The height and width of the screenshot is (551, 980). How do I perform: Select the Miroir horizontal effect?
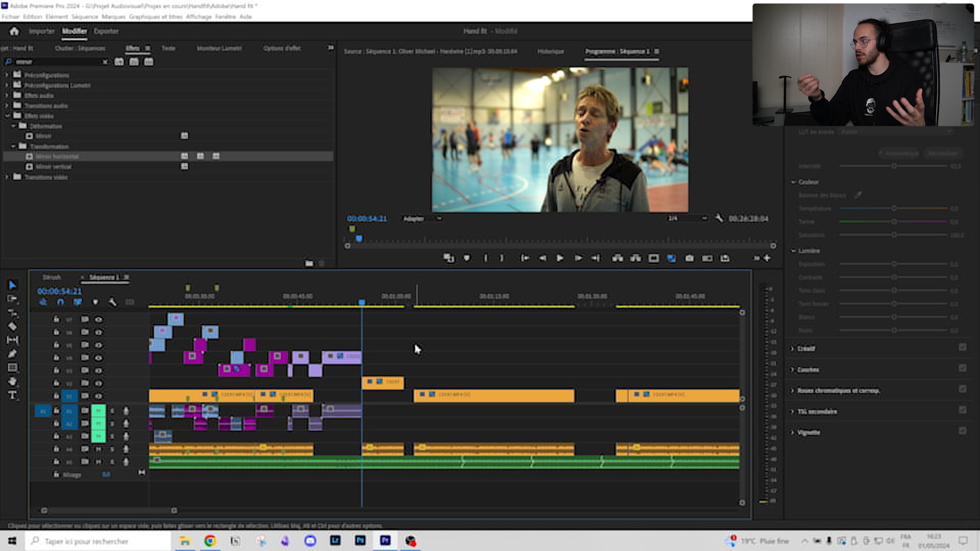57,156
